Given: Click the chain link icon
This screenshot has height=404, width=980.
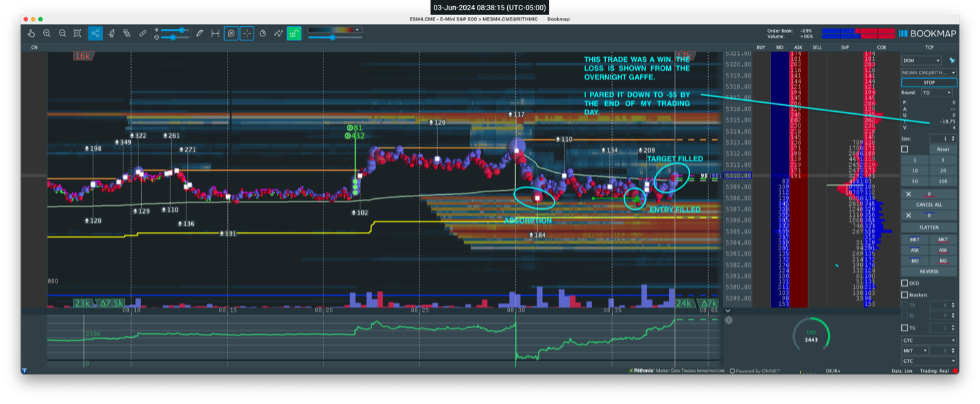Looking at the screenshot, I should [143, 33].
